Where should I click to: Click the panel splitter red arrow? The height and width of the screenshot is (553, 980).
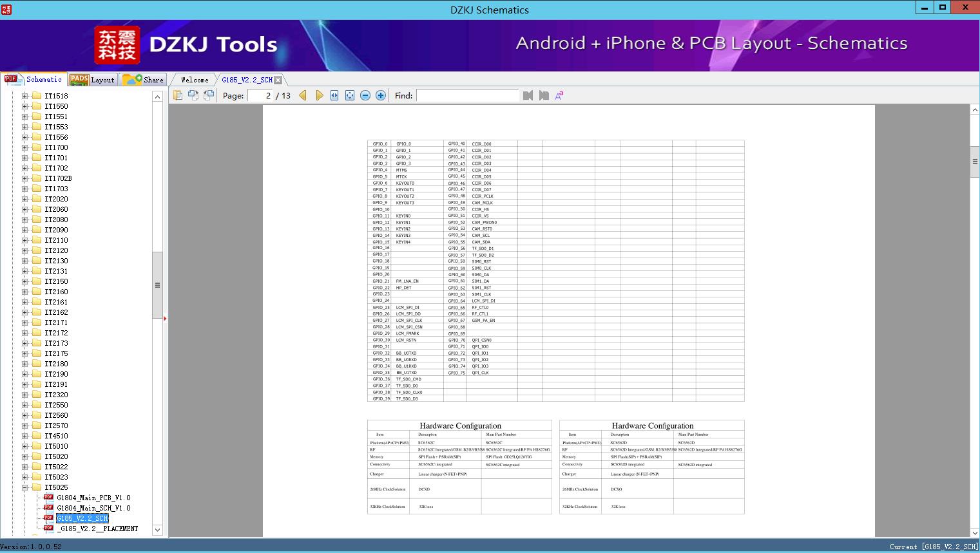[x=165, y=318]
